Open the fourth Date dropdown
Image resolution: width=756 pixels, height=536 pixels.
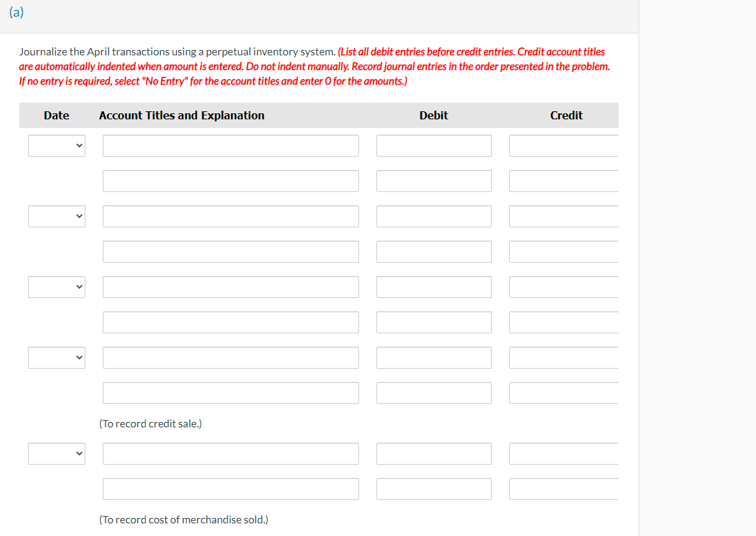[56, 357]
